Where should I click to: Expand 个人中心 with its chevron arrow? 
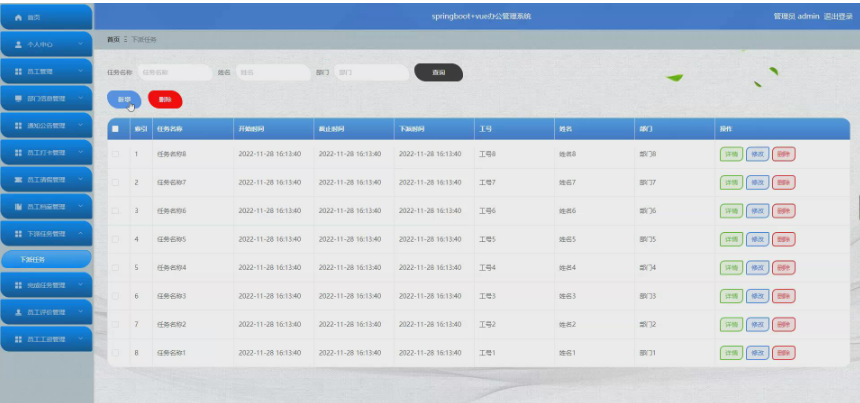81,44
